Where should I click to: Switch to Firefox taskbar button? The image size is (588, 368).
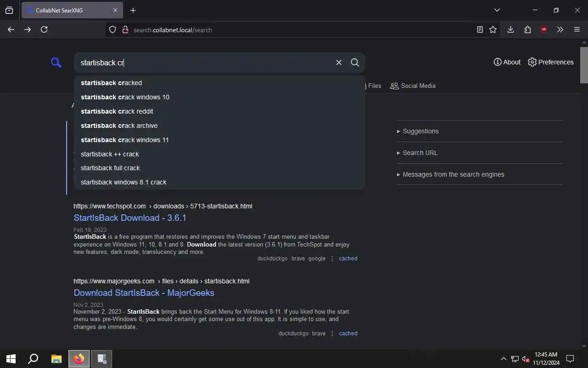[x=79, y=359]
